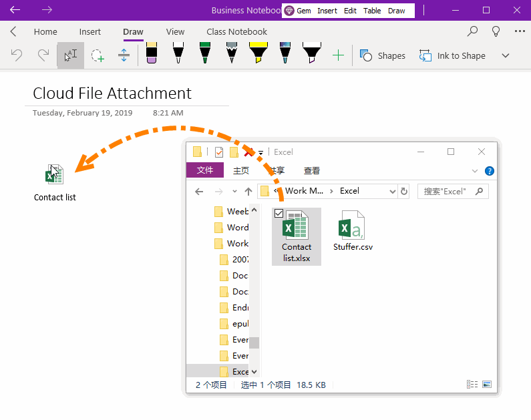Select the galaxy ink pen
This screenshot has height=420, width=531.
point(285,53)
